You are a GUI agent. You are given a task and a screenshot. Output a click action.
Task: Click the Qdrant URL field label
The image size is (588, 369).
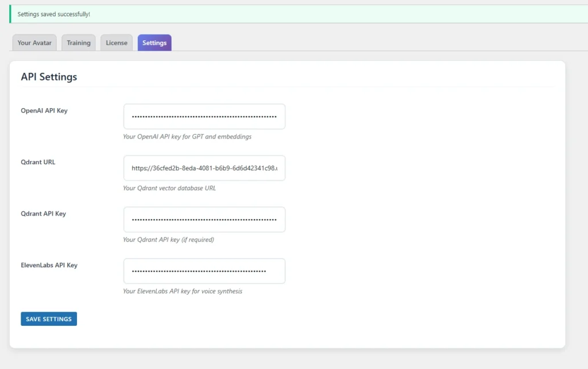point(38,162)
